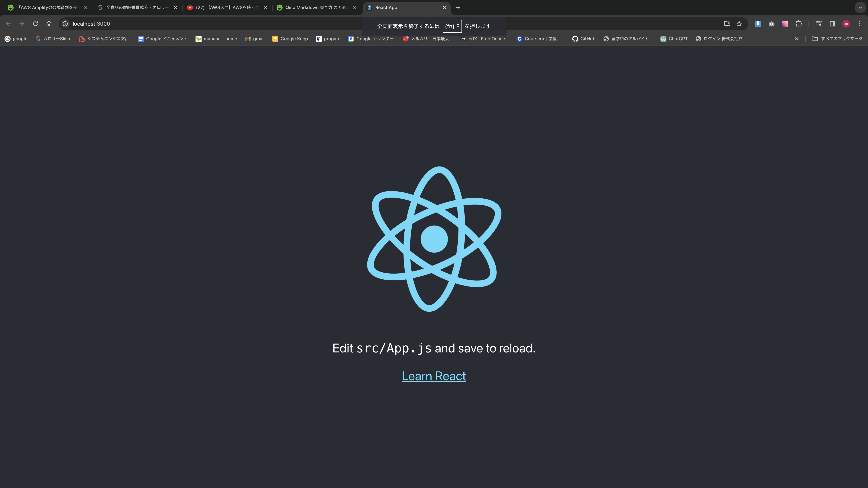
Task: Open the screenshot capture extension
Action: click(x=771, y=24)
